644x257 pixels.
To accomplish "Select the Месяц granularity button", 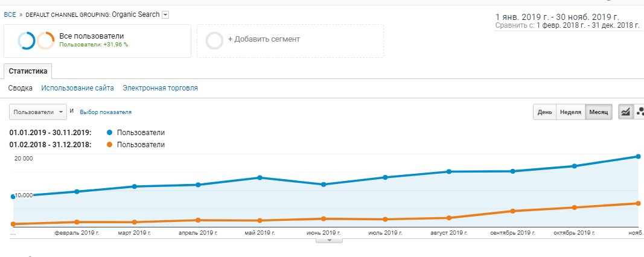I will pos(599,112).
